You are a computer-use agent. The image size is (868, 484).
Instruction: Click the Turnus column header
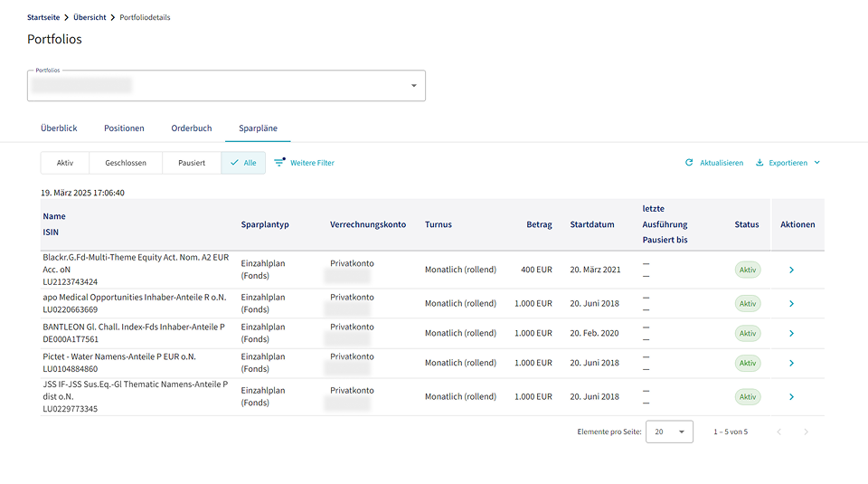click(439, 224)
